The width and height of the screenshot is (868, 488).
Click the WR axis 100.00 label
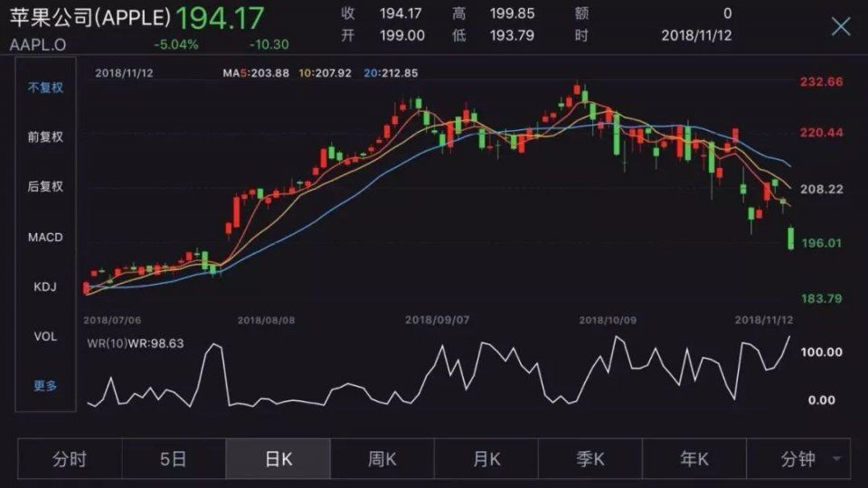822,352
